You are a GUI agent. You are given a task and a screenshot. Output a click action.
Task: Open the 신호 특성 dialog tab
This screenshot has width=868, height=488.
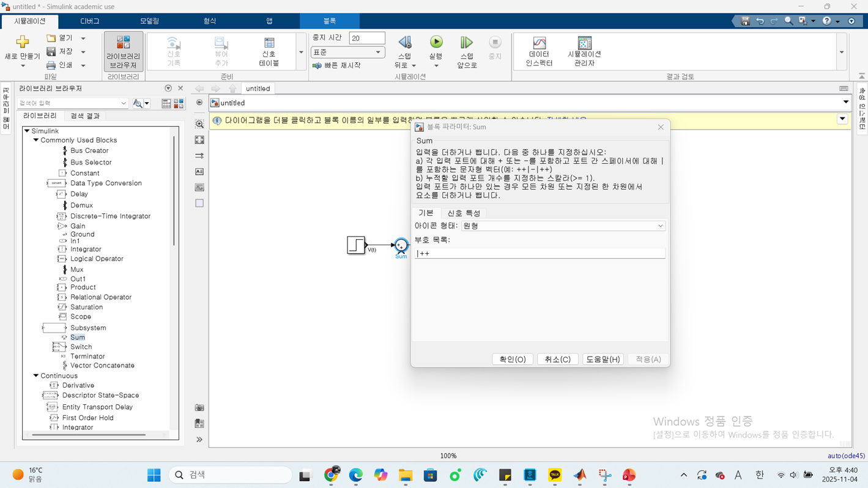[x=464, y=213]
